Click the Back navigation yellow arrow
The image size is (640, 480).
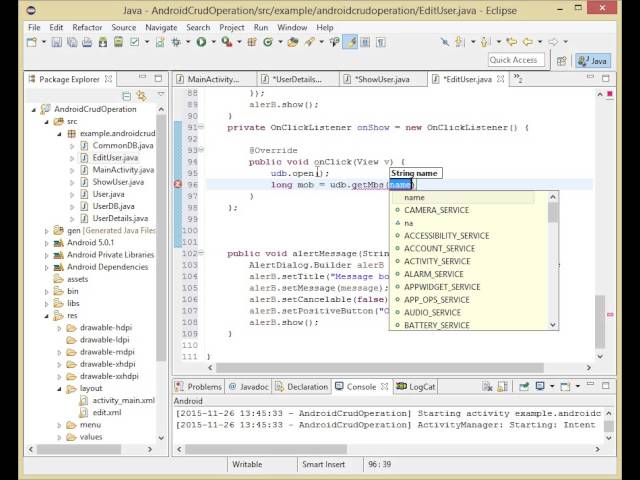(x=528, y=42)
